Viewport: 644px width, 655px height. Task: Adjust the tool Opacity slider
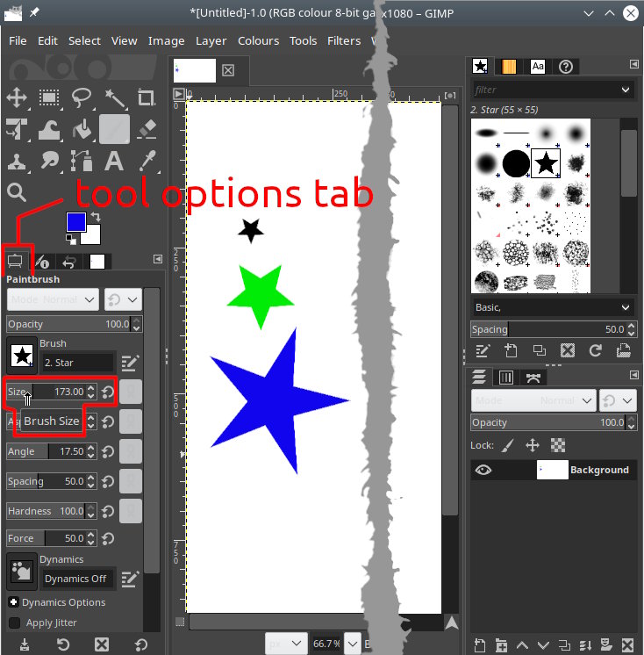(75, 324)
